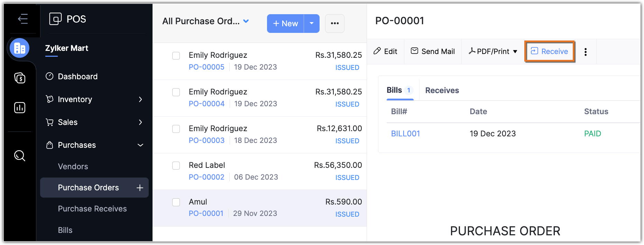Screen dimensions: 644x245
Task: Open the BILL001 link
Action: pos(405,134)
